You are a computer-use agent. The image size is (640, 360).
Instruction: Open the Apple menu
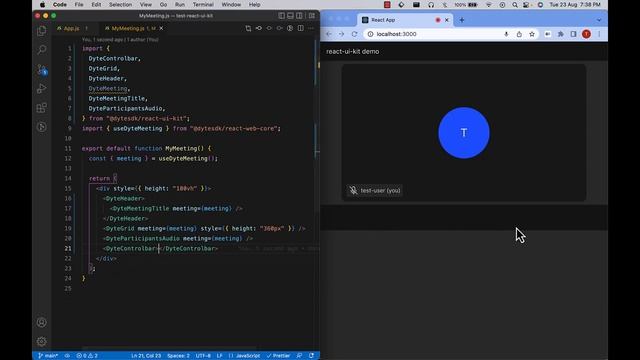(x=42, y=4)
